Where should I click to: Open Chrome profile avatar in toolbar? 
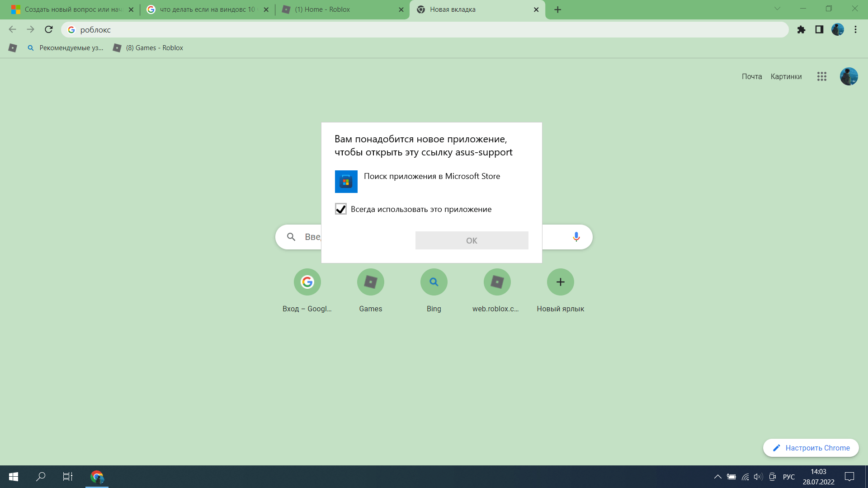pyautogui.click(x=838, y=29)
